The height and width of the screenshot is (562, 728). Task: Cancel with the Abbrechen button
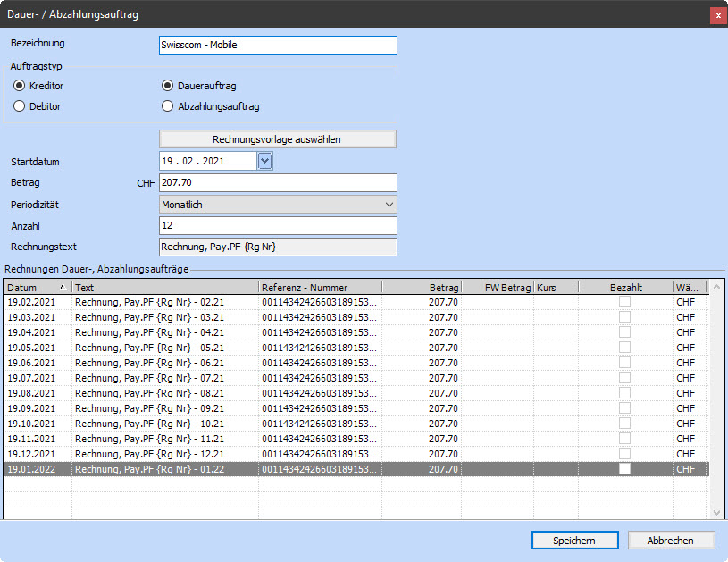(x=672, y=540)
